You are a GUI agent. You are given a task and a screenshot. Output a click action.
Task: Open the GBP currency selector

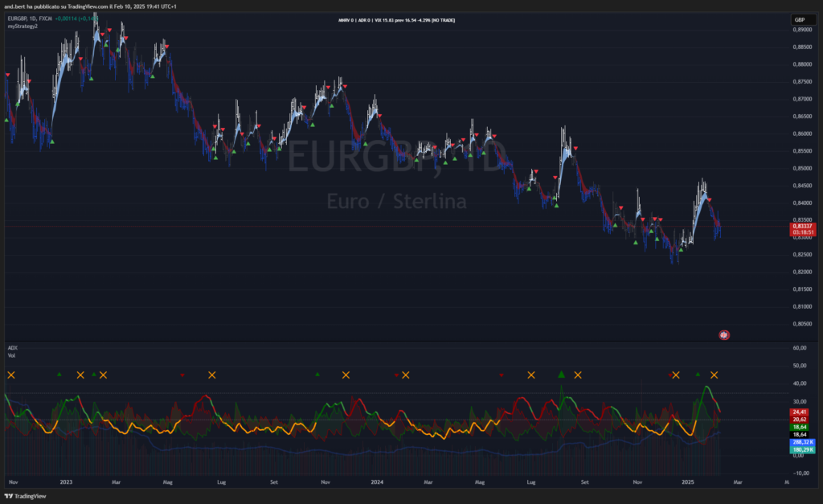[800, 19]
